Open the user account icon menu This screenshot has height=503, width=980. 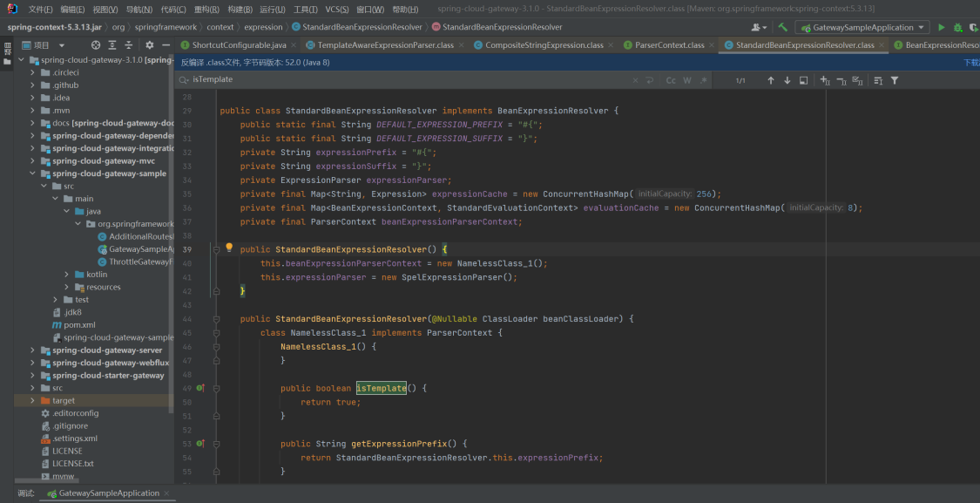tap(760, 28)
